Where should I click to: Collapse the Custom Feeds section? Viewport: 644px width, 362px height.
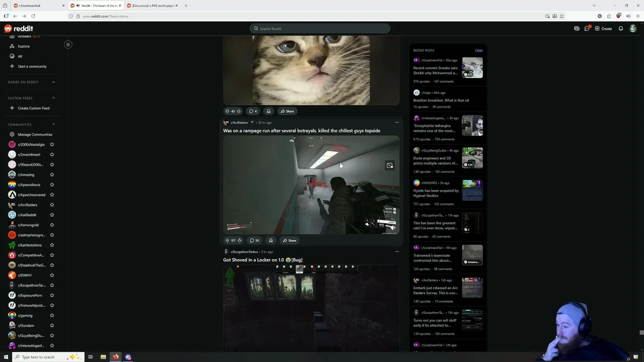coord(53,98)
